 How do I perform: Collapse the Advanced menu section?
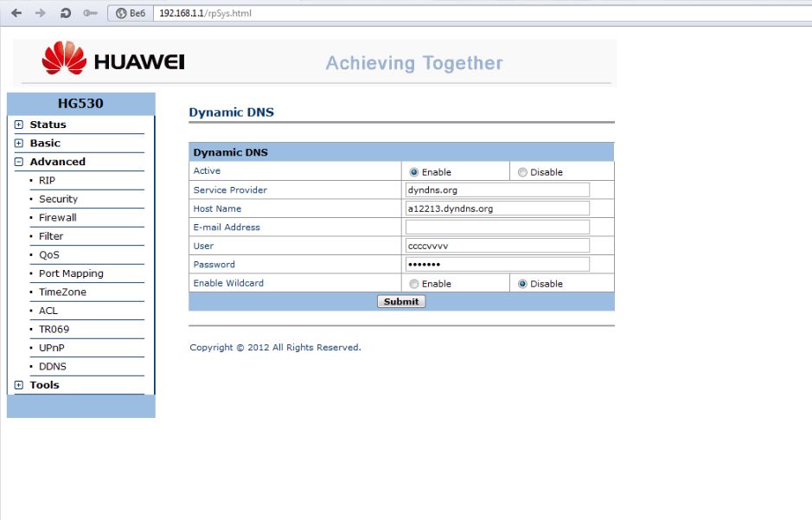tap(19, 162)
